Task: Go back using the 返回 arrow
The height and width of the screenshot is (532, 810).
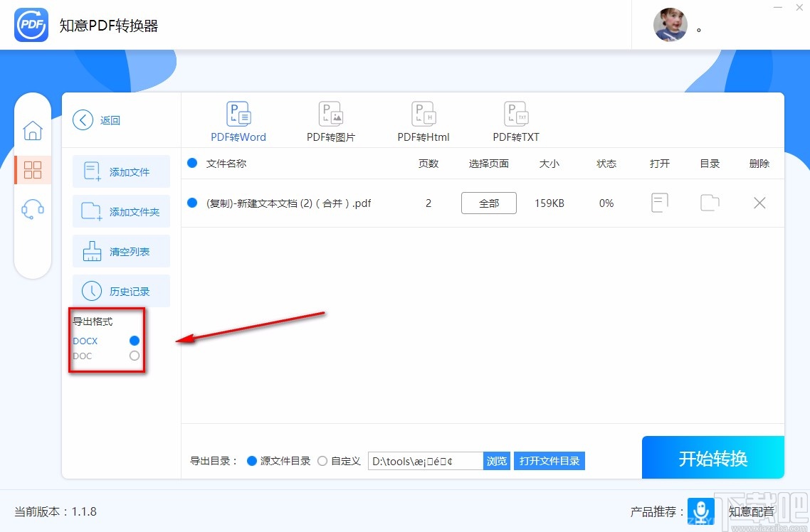Action: pos(83,119)
